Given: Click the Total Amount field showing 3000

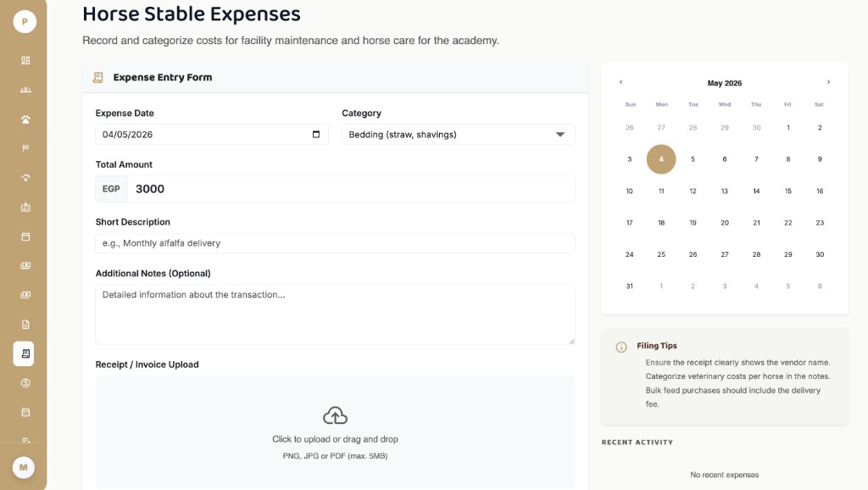Looking at the screenshot, I should point(351,189).
